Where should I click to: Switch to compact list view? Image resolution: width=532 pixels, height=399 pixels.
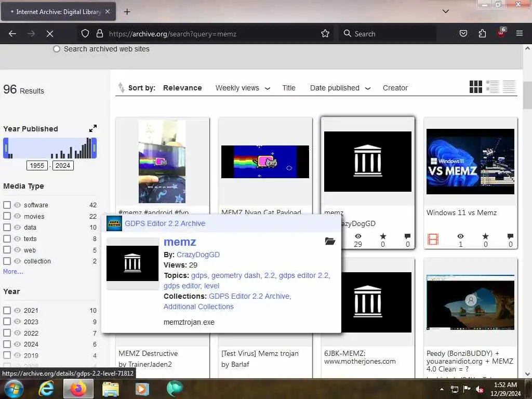coord(509,87)
